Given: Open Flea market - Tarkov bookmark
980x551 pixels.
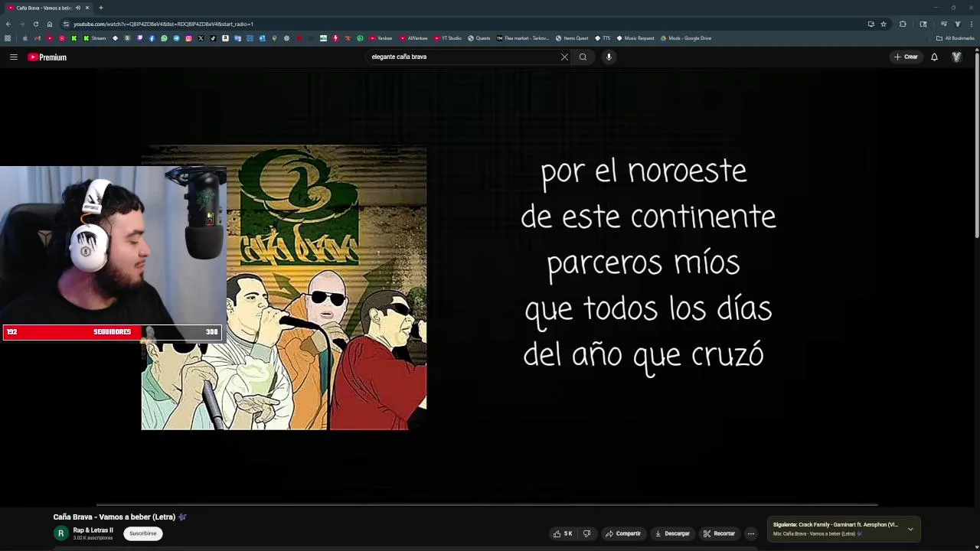Looking at the screenshot, I should point(523,38).
